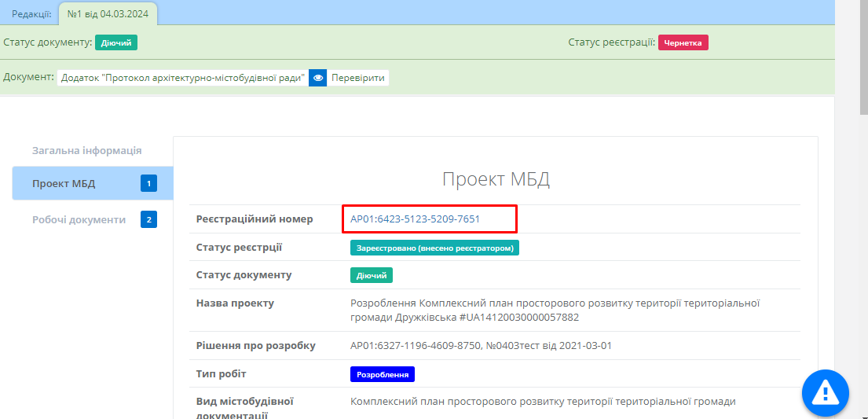
Task: Click the Проект МБД panel heading
Action: tap(496, 178)
